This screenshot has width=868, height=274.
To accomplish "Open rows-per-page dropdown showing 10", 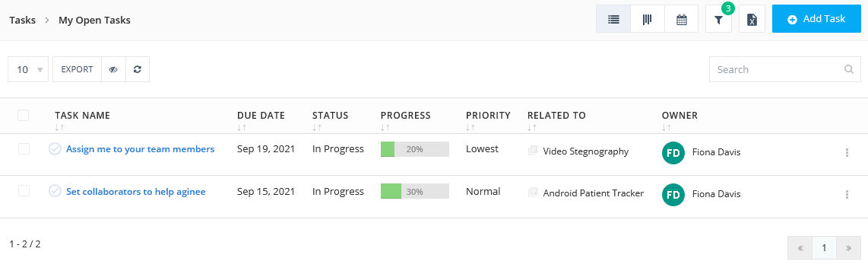I will coord(28,69).
